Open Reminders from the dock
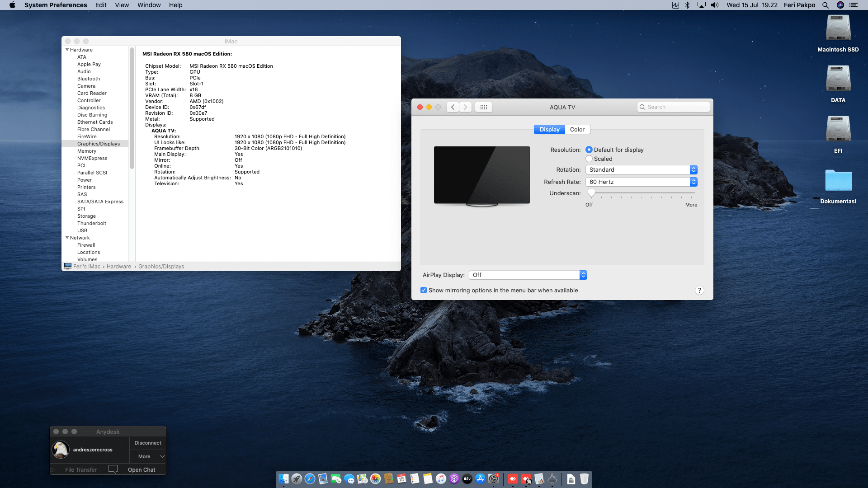The height and width of the screenshot is (488, 868). click(415, 479)
